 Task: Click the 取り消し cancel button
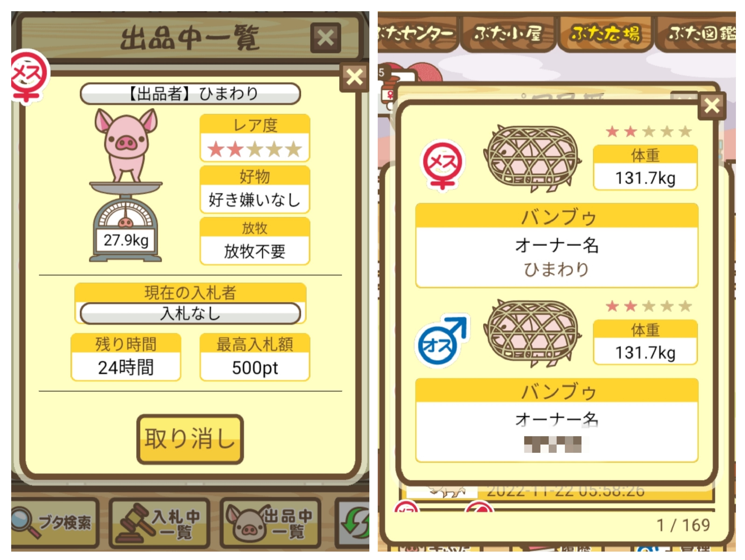pyautogui.click(x=190, y=439)
